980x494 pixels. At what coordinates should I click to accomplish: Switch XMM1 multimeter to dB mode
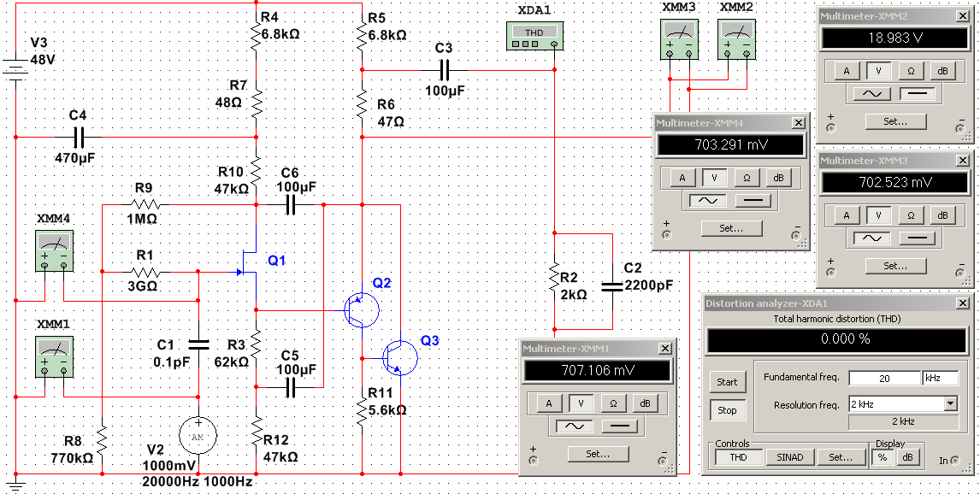point(645,403)
